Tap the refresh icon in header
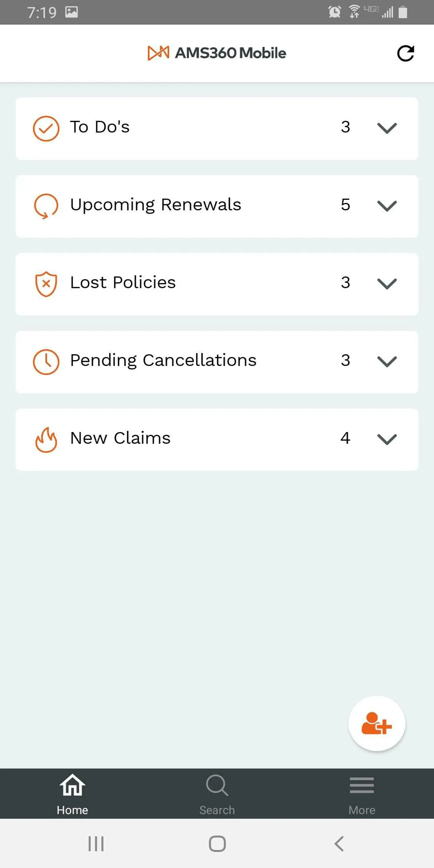Image resolution: width=434 pixels, height=868 pixels. point(405,53)
